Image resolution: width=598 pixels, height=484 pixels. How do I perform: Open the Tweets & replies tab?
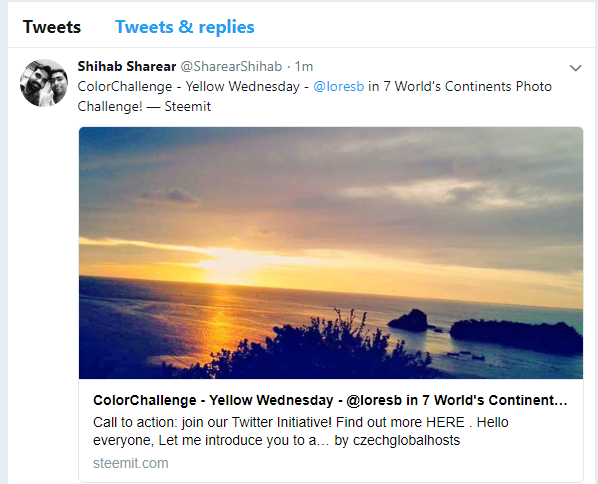tap(185, 27)
